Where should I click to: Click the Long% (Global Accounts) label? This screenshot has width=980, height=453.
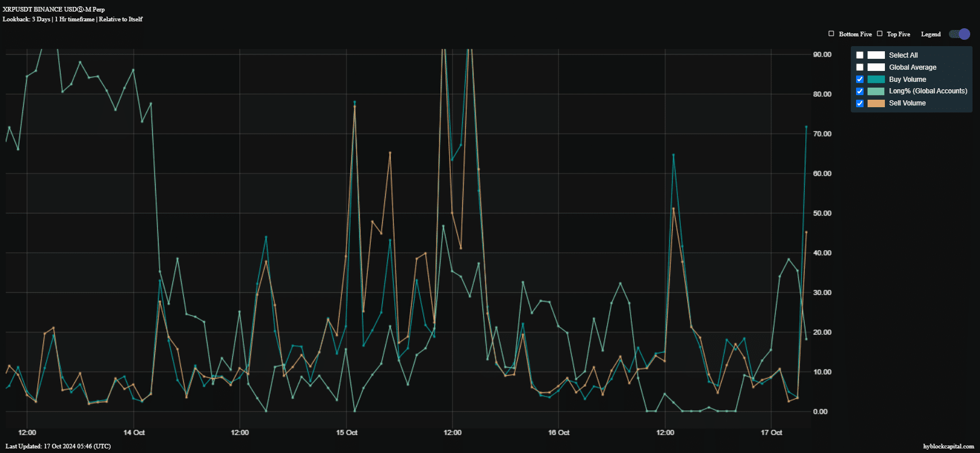[928, 91]
